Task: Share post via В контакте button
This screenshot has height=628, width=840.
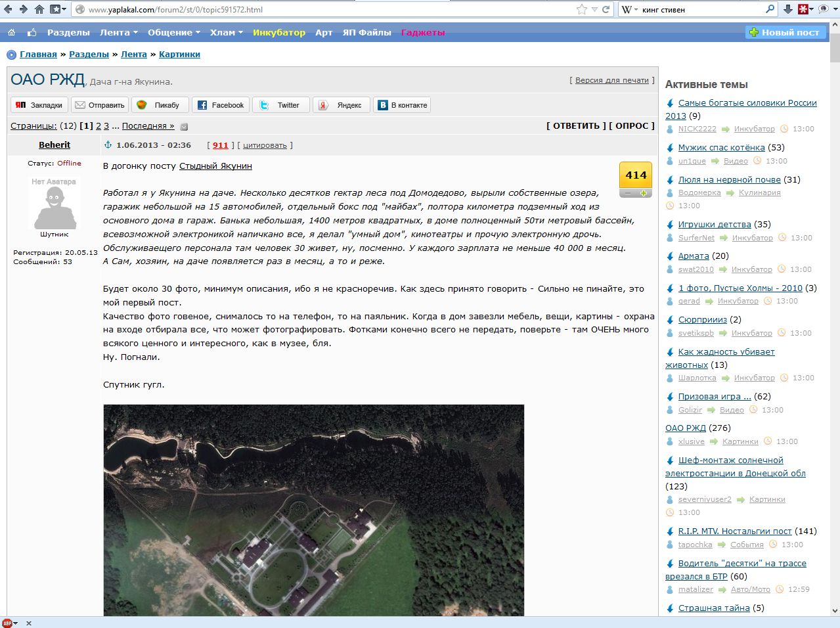Action: pos(402,105)
